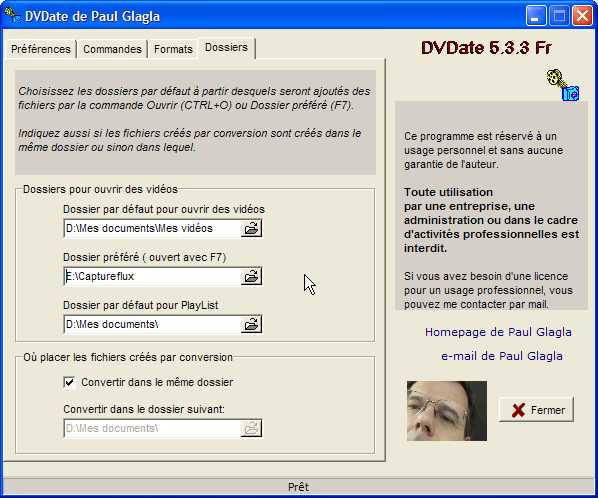598x498 pixels.
Task: Toggle Convertir dans le même dossier checkbox
Action: point(69,382)
